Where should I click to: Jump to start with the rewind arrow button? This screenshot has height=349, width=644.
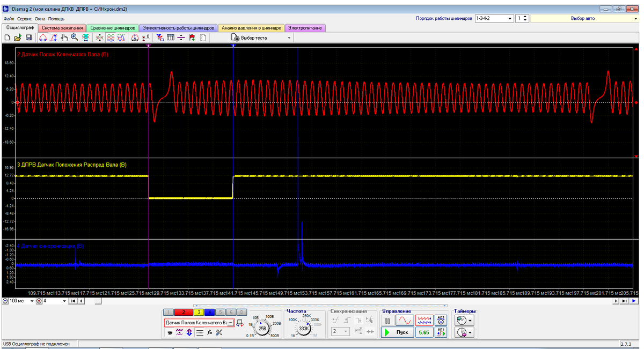73,301
